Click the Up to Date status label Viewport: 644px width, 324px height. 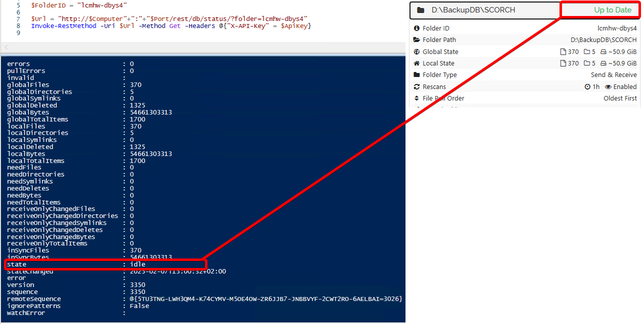(x=612, y=10)
